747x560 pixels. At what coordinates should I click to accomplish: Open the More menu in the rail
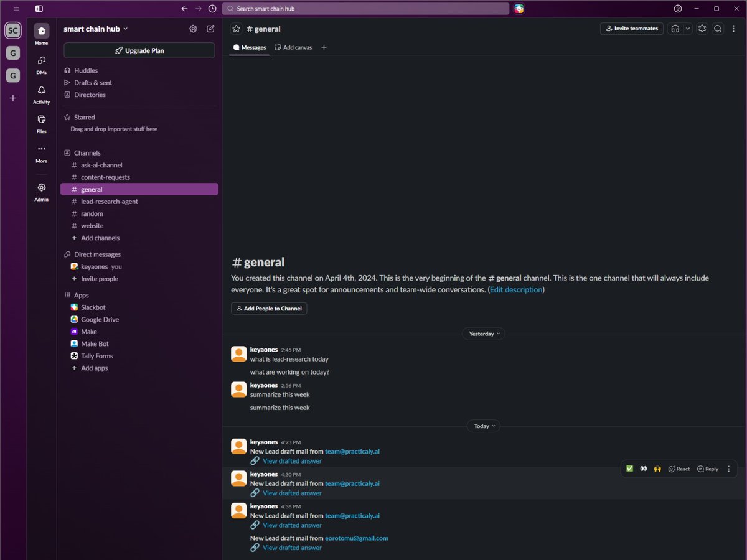(41, 152)
